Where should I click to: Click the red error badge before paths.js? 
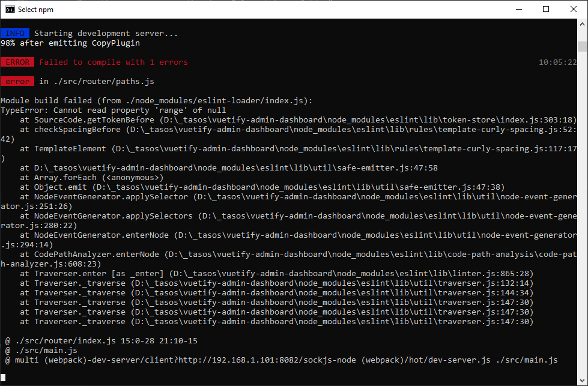(17, 81)
